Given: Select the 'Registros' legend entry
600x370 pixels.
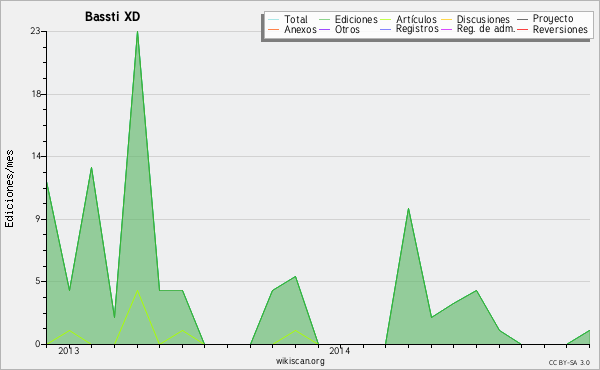Looking at the screenshot, I should 417,29.
